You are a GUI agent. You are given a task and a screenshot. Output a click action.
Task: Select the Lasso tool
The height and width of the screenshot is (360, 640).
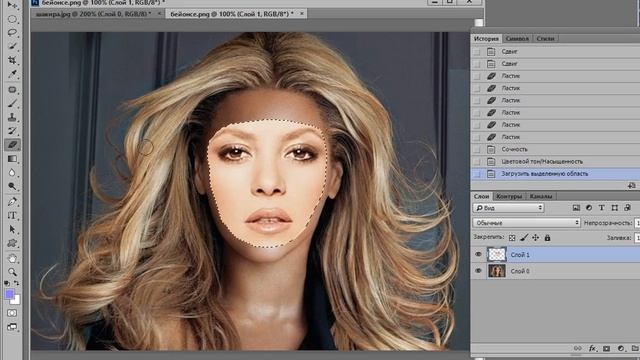point(12,32)
